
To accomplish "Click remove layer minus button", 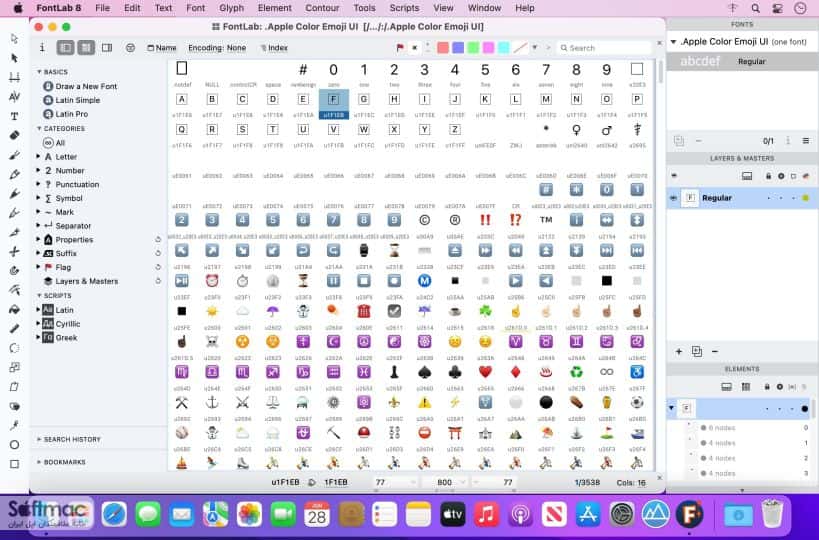I will coord(715,351).
